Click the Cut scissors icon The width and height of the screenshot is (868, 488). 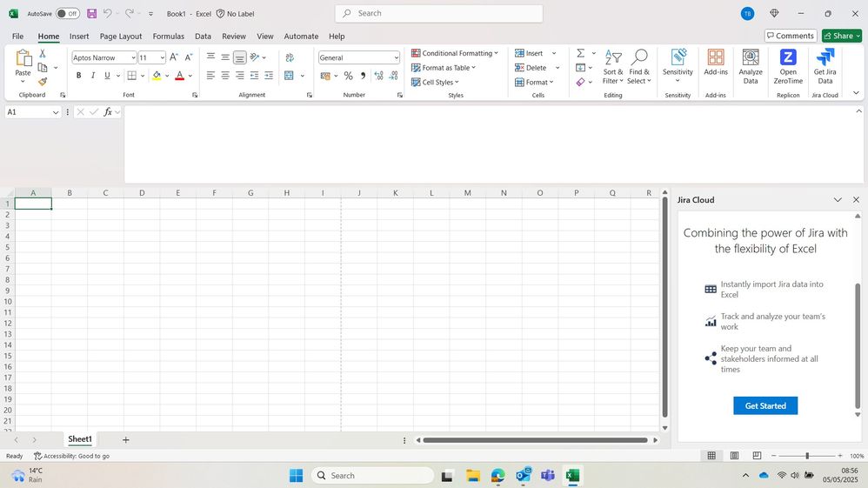tap(43, 54)
